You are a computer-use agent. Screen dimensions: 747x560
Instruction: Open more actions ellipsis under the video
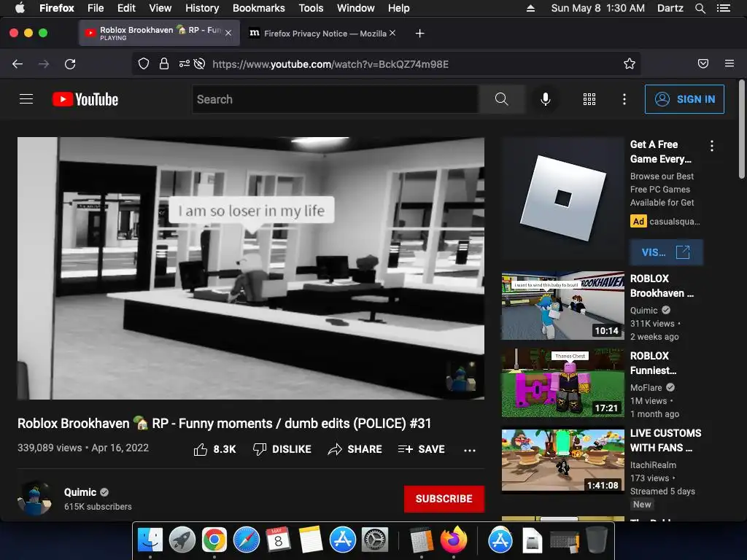[x=470, y=450]
